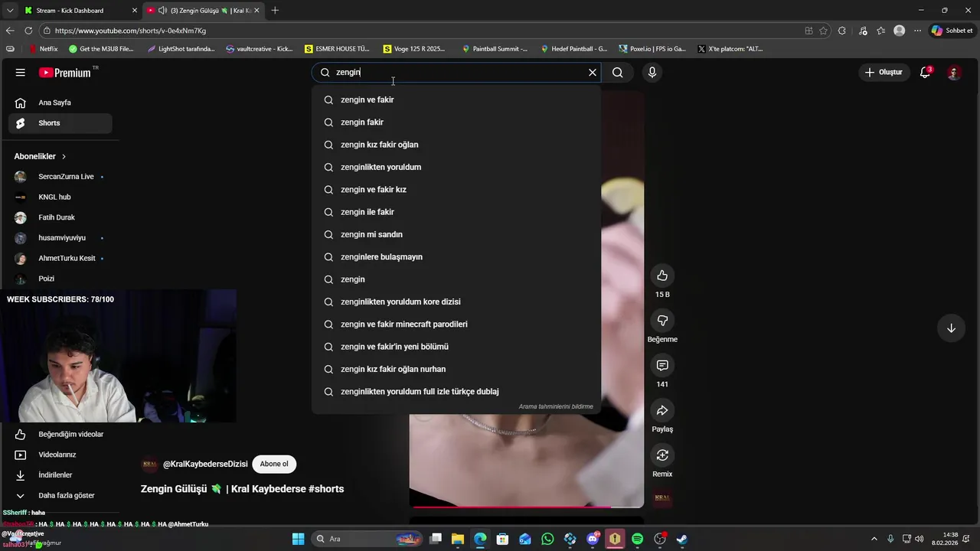Select suggestion 'zengin fakir'

(456, 122)
